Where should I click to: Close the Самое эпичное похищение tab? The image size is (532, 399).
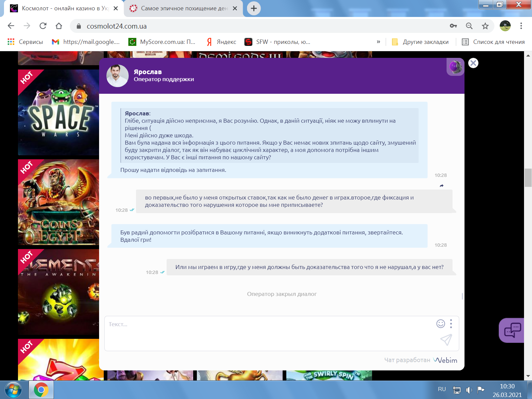235,8
